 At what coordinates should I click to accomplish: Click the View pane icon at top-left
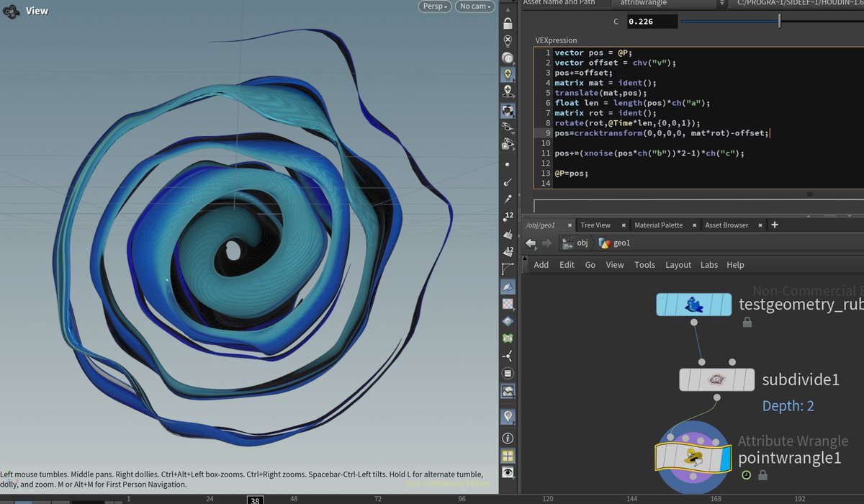coord(10,12)
